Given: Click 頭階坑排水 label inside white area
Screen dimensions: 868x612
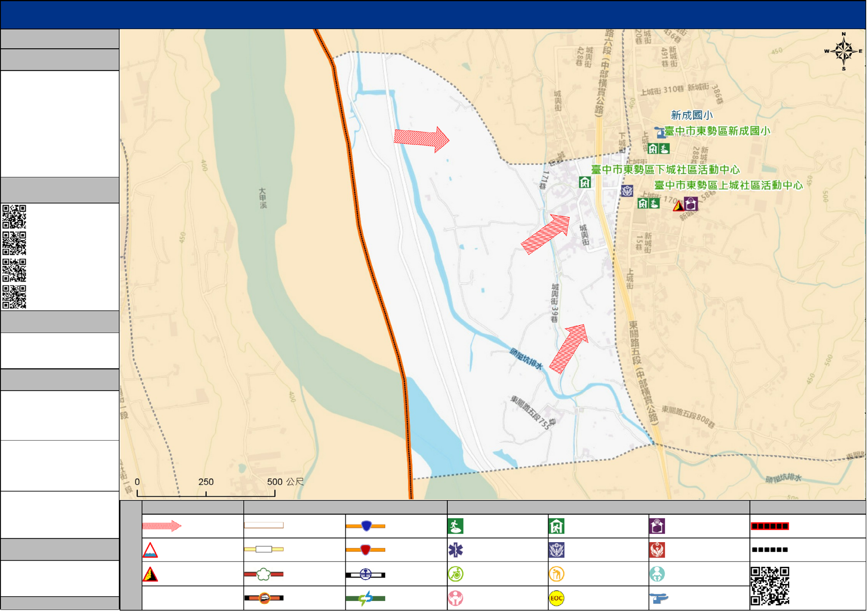Looking at the screenshot, I should pyautogui.click(x=526, y=359).
